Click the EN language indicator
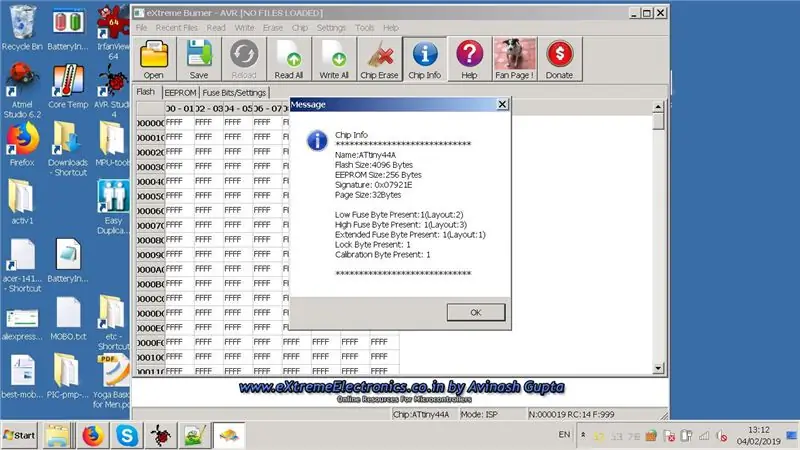This screenshot has width=800, height=450. [564, 435]
